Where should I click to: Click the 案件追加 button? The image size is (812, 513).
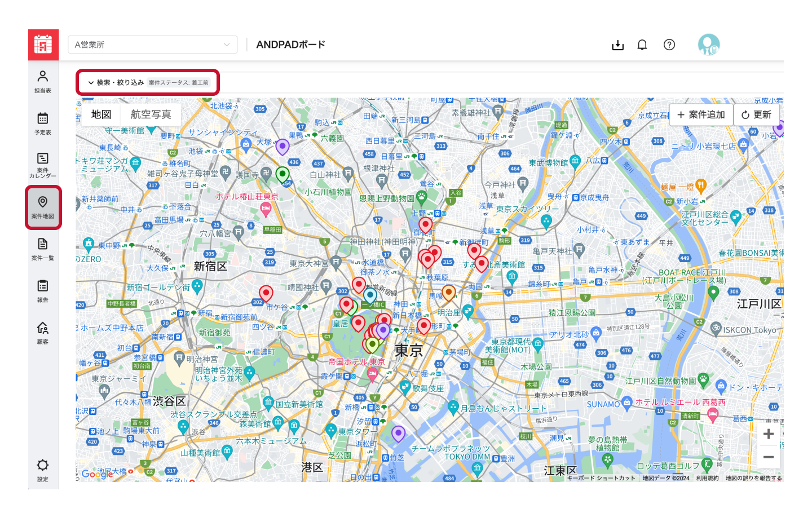pos(701,114)
